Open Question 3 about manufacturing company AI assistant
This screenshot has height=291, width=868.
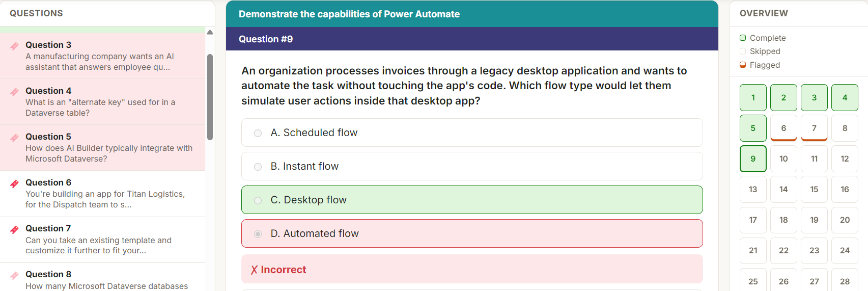tap(102, 56)
